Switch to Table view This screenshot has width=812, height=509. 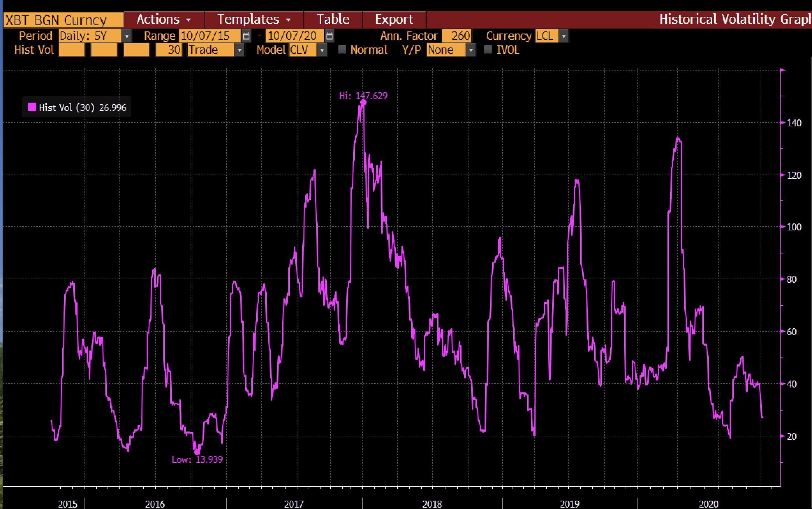pos(333,19)
